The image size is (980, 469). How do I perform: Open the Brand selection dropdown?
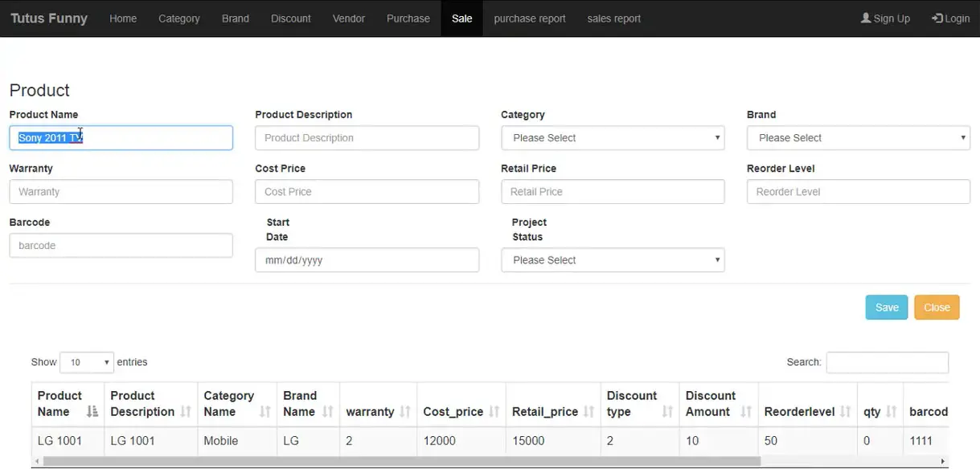tap(858, 137)
